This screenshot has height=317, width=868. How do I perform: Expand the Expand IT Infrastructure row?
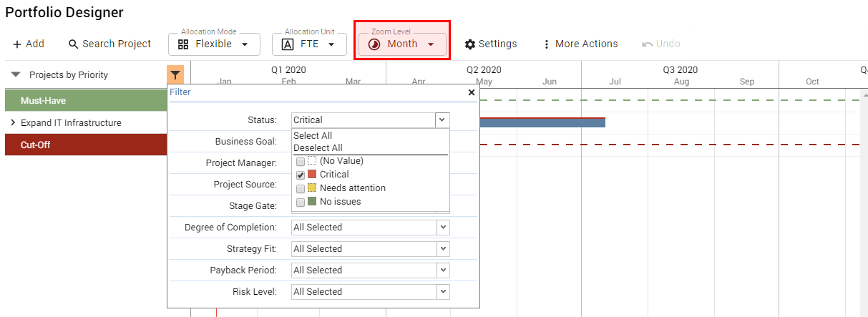[x=13, y=123]
